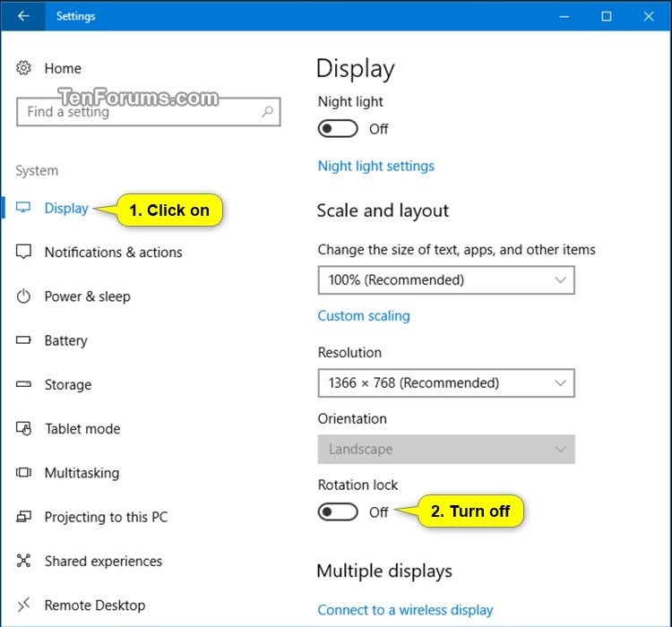Click the Notifications & actions icon

tap(24, 253)
